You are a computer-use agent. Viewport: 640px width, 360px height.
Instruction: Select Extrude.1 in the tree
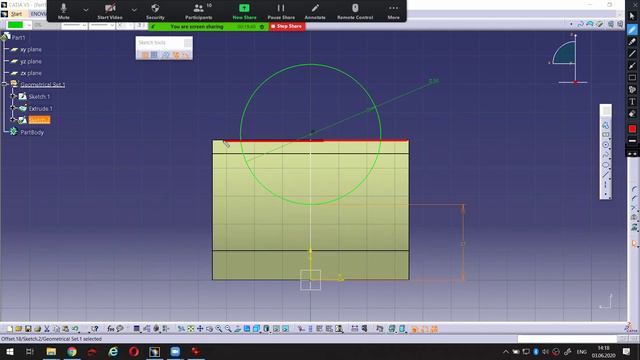point(40,109)
